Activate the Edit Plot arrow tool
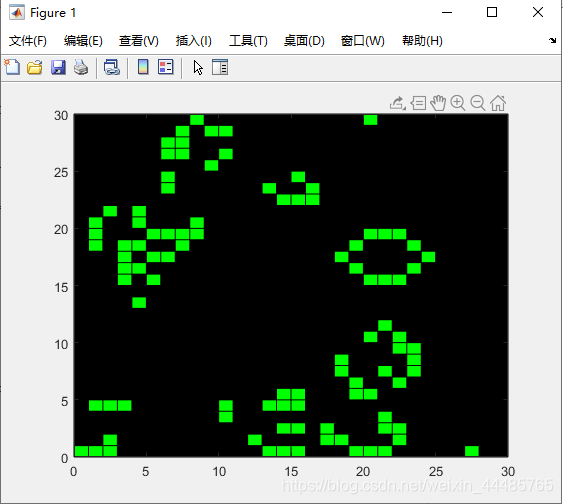This screenshot has height=504, width=563. (198, 67)
